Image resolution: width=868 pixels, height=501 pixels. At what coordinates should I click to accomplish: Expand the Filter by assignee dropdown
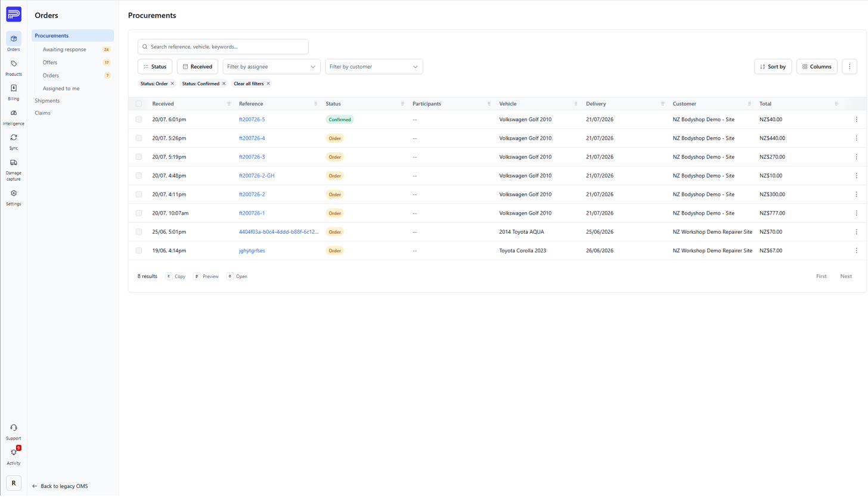click(x=271, y=67)
